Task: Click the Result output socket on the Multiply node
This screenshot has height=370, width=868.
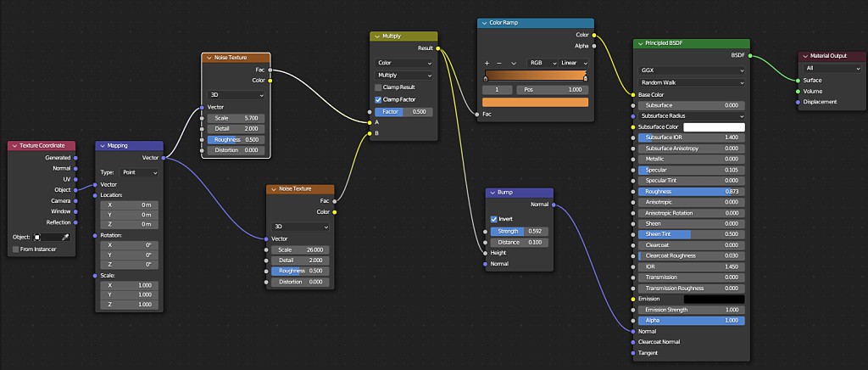Action: click(438, 48)
